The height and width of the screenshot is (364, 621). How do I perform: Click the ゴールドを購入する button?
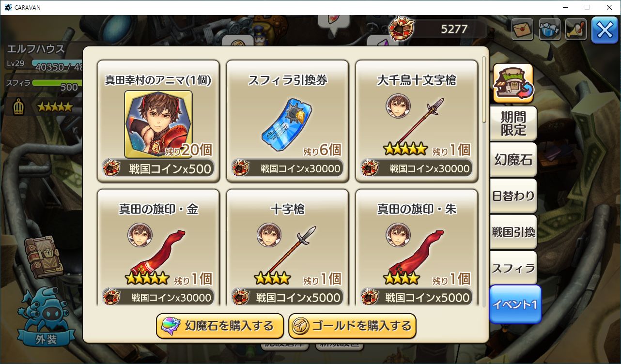click(352, 326)
